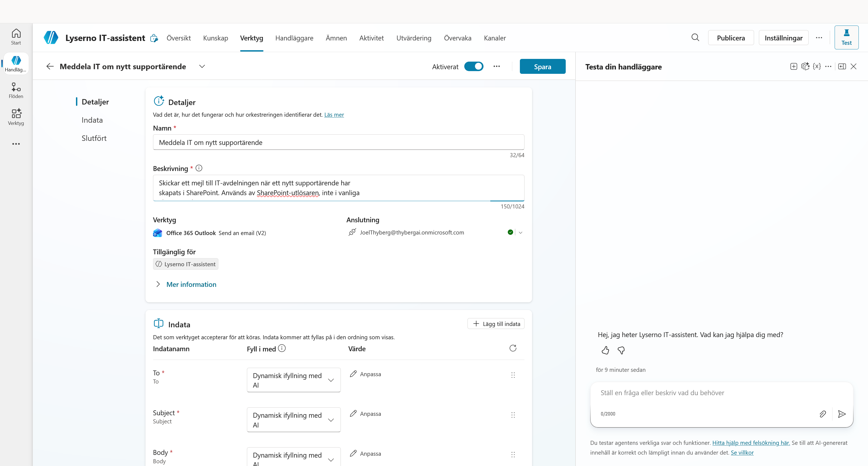The width and height of the screenshot is (868, 466).
Task: Click the Fyll i med info icon
Action: pyautogui.click(x=282, y=348)
